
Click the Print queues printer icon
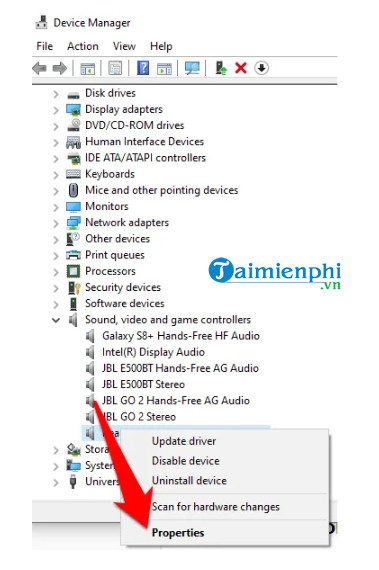point(73,255)
